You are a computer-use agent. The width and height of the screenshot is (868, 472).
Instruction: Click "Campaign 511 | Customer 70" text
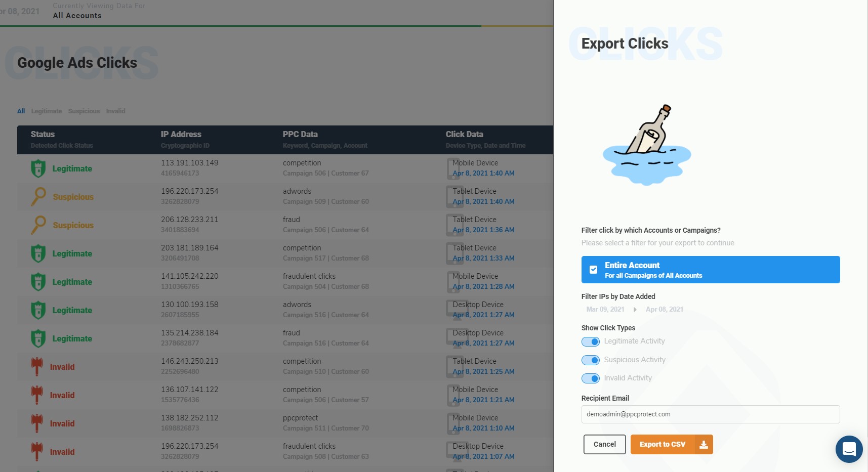(326, 428)
